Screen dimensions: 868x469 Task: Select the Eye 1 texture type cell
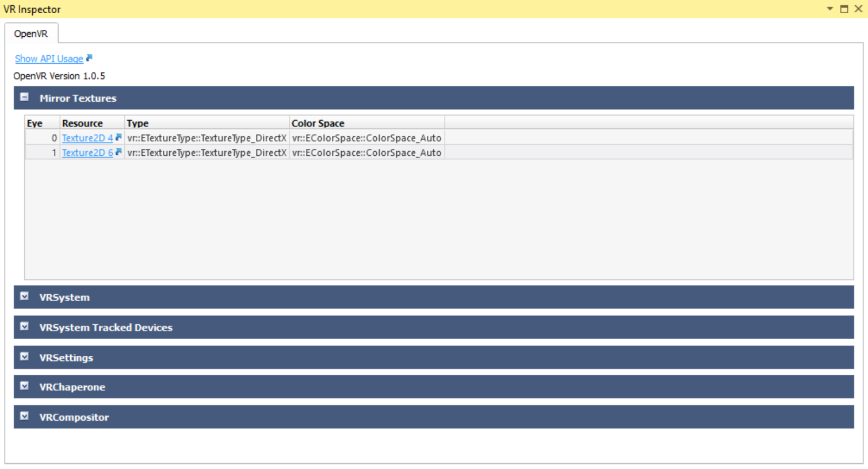click(x=207, y=153)
